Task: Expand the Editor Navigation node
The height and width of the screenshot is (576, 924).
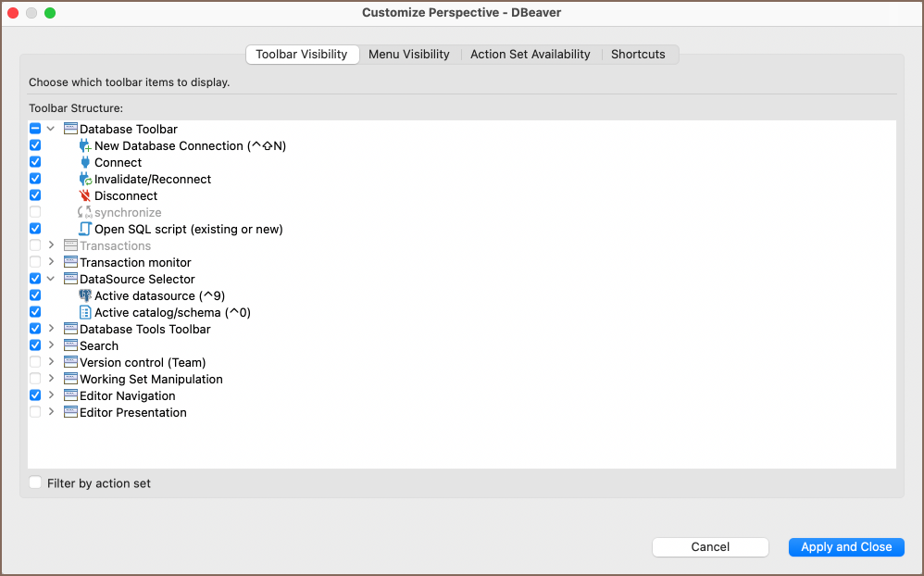Action: (x=51, y=396)
